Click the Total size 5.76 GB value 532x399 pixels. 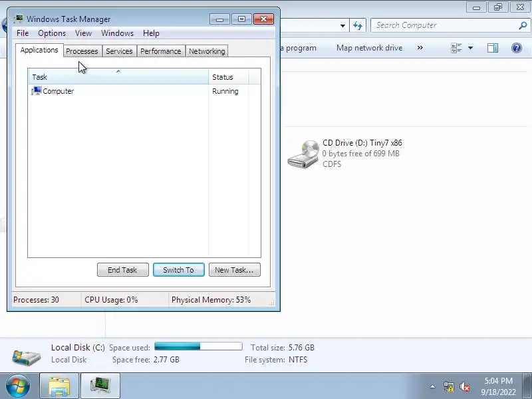point(301,347)
